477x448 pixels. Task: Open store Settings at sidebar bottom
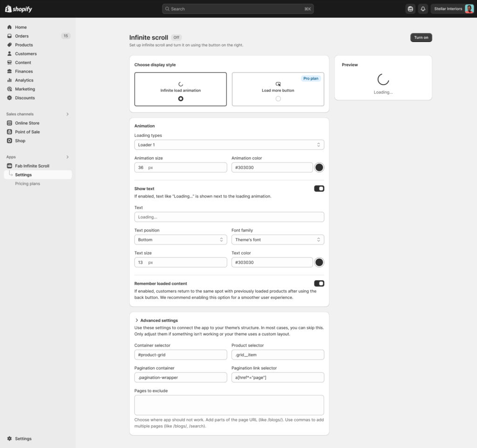38,439
